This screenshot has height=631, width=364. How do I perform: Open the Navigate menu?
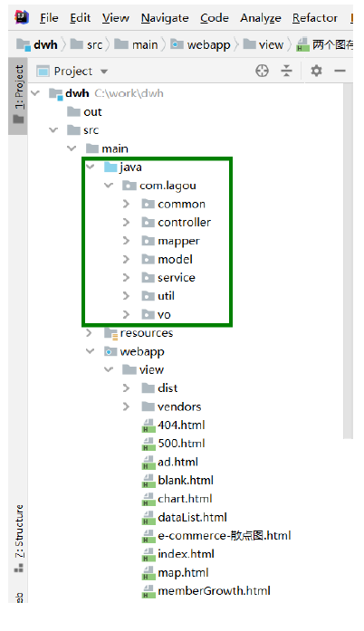[165, 18]
